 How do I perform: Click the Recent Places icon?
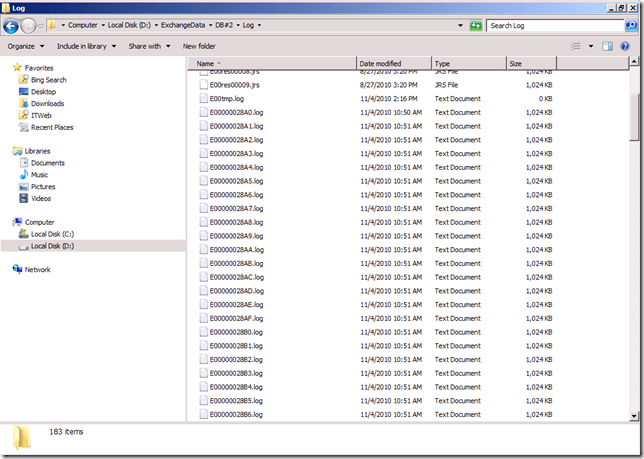coord(23,127)
